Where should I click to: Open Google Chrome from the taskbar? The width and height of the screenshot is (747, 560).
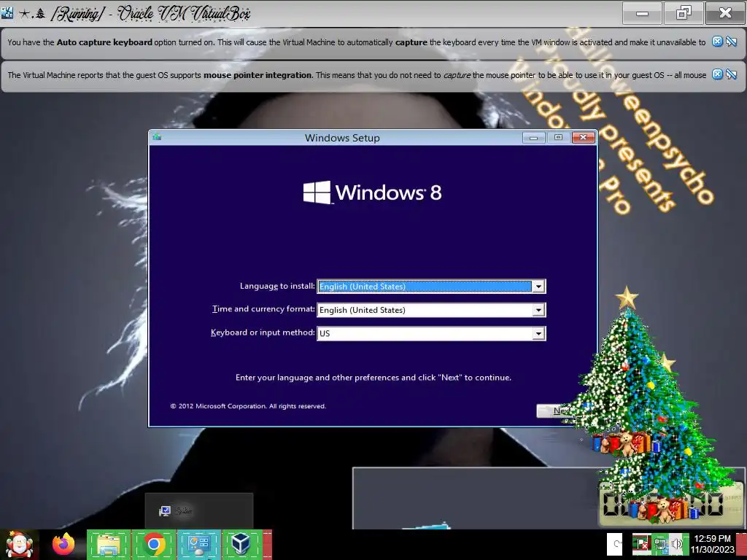click(153, 545)
